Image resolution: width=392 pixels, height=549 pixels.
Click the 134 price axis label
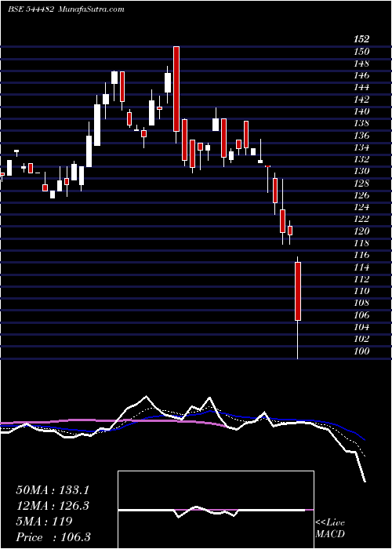click(x=361, y=147)
